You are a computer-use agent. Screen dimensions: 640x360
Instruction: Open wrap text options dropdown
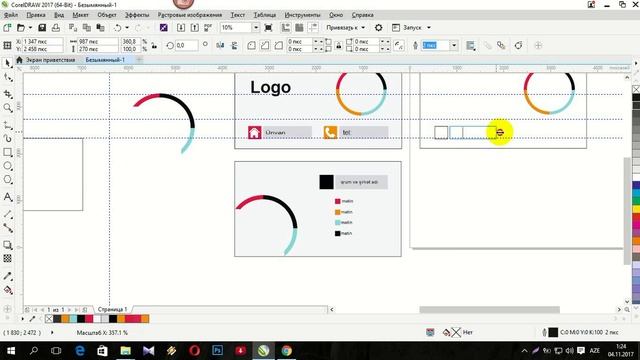click(x=471, y=45)
